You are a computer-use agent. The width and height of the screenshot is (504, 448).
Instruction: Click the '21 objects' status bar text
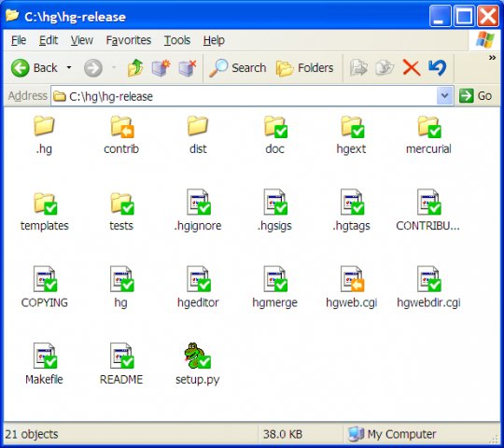[32, 434]
